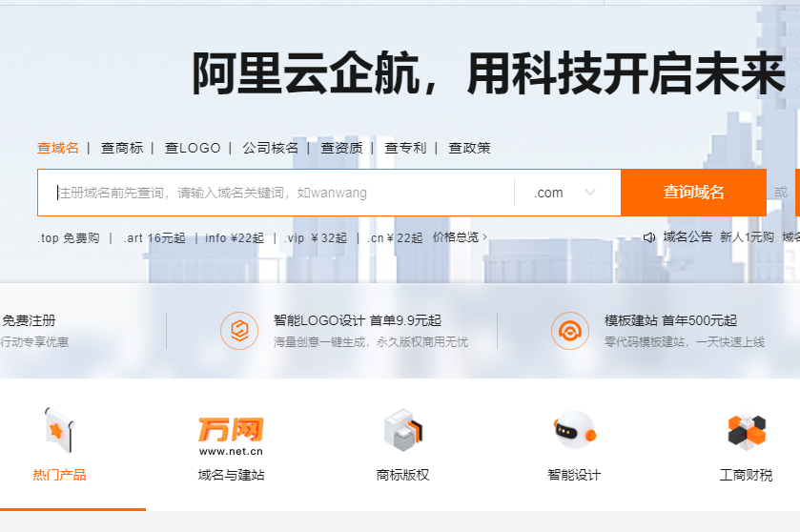Open the 查LOGO tab

[193, 148]
